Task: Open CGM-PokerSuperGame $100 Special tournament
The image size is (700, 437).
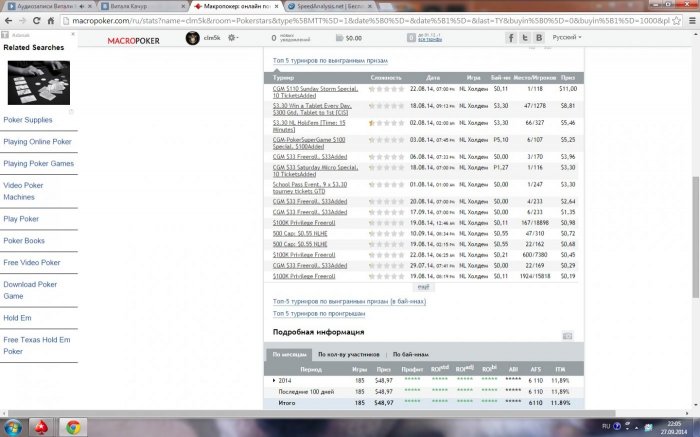Action: 309,143
